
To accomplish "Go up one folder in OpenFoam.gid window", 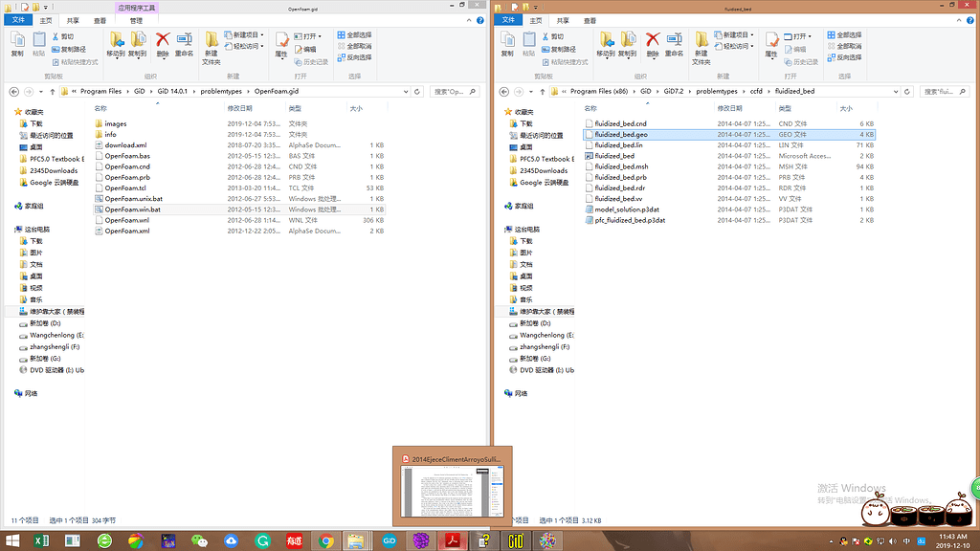I will point(52,92).
